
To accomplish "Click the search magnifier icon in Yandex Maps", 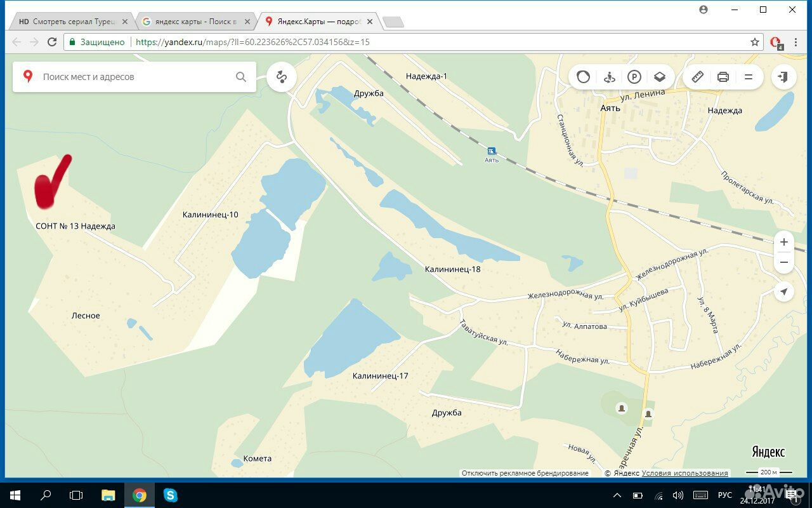I will (x=241, y=77).
